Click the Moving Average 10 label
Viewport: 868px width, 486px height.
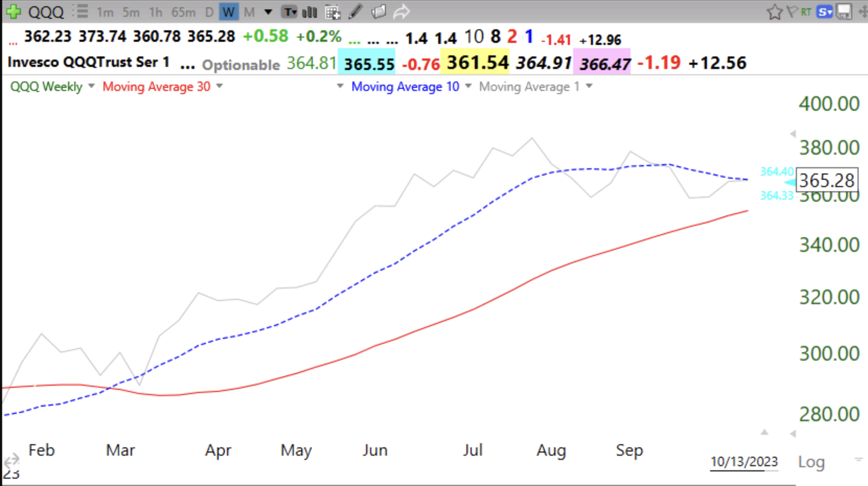click(405, 86)
